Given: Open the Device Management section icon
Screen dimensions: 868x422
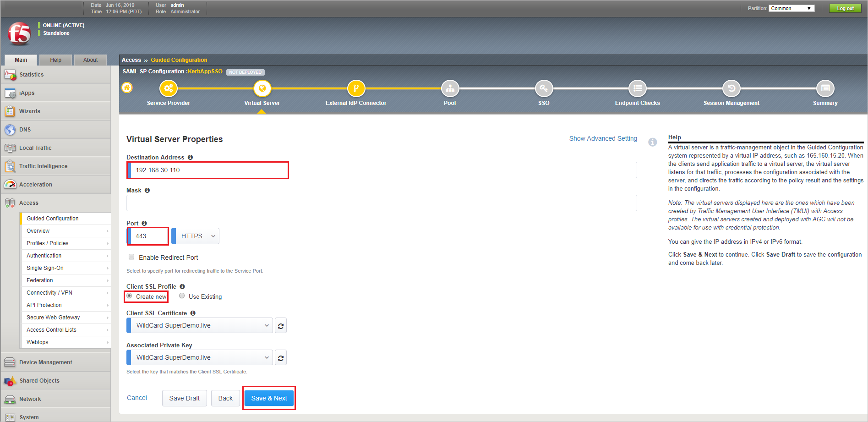Looking at the screenshot, I should (10, 362).
